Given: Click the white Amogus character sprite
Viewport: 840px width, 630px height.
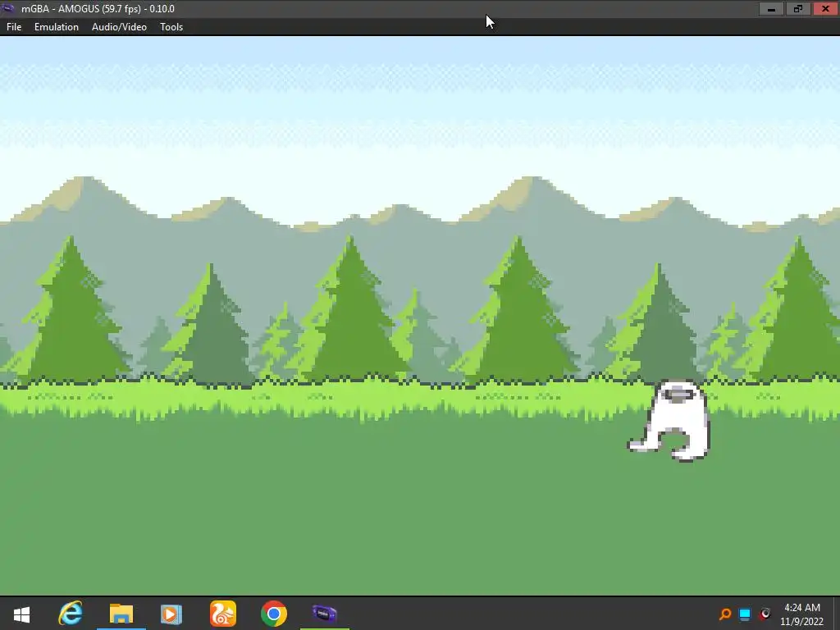Looking at the screenshot, I should pyautogui.click(x=669, y=421).
